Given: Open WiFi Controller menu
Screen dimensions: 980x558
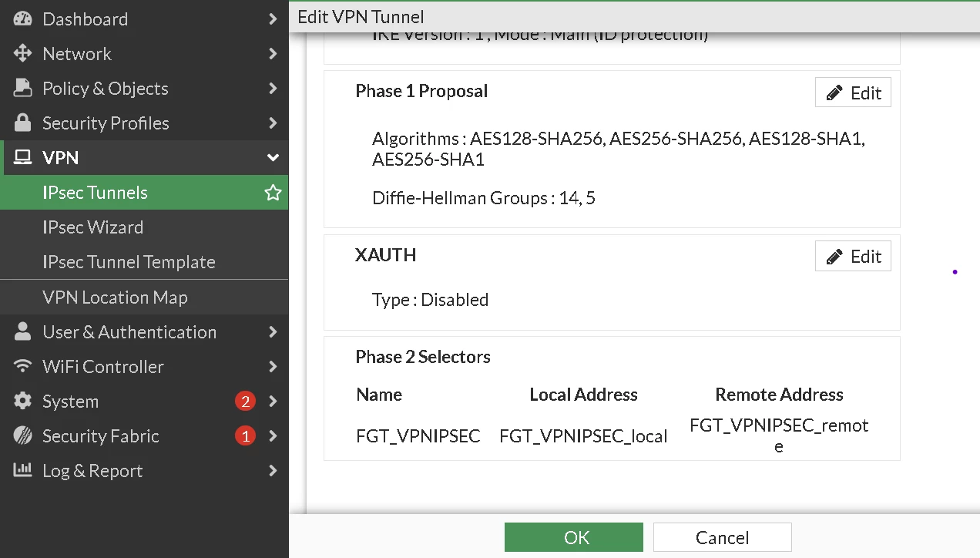Looking at the screenshot, I should pos(144,367).
